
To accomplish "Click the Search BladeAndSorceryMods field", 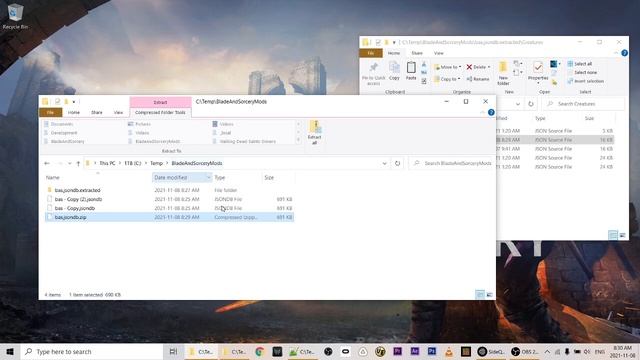I will click(452, 163).
